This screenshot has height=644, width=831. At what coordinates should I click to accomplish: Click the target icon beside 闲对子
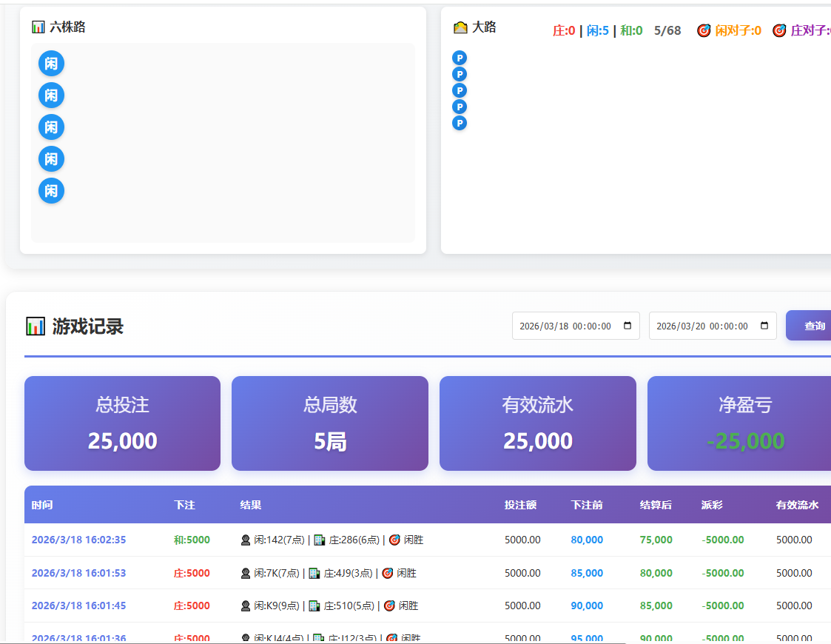pos(704,31)
